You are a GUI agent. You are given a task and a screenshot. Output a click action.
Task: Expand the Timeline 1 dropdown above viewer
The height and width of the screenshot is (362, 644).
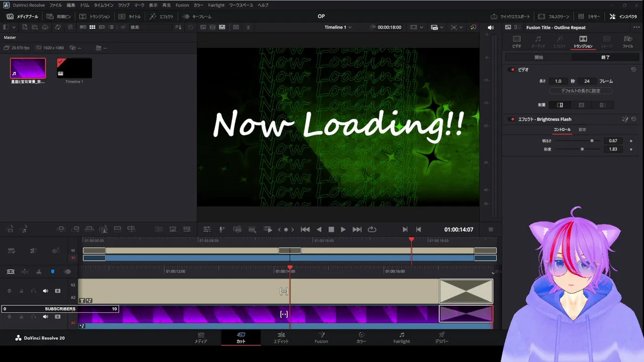338,27
